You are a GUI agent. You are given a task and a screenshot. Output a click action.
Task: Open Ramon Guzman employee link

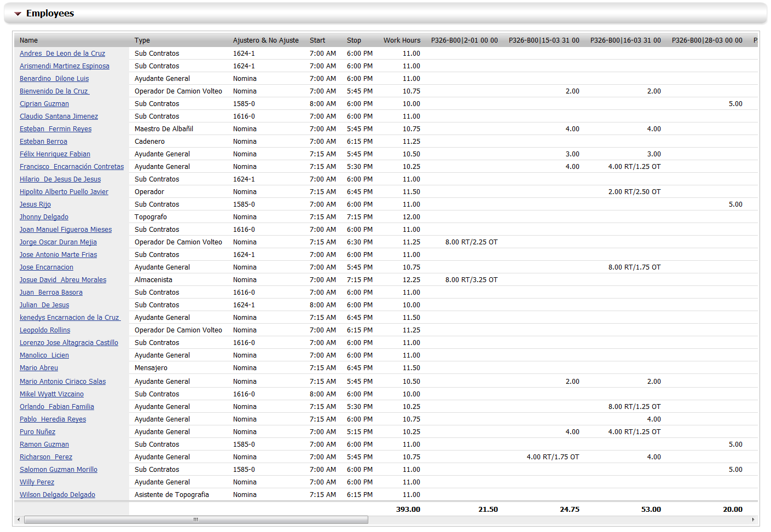[44, 445]
